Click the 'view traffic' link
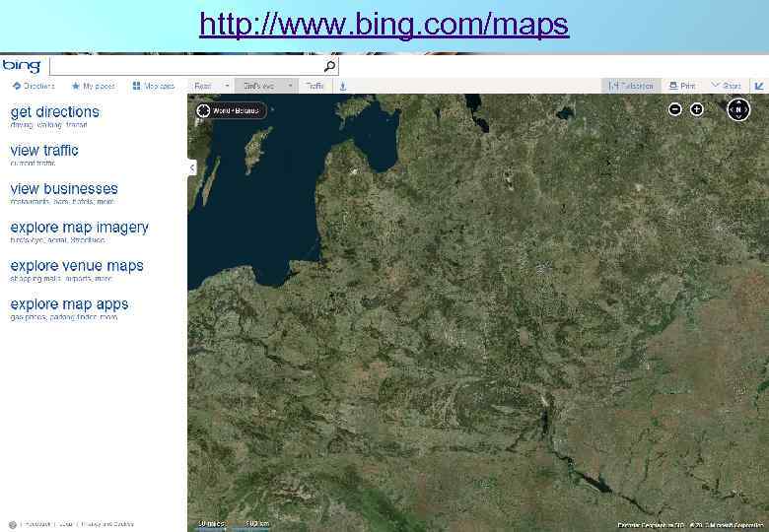Screen dimensions: 769x532 (x=44, y=151)
